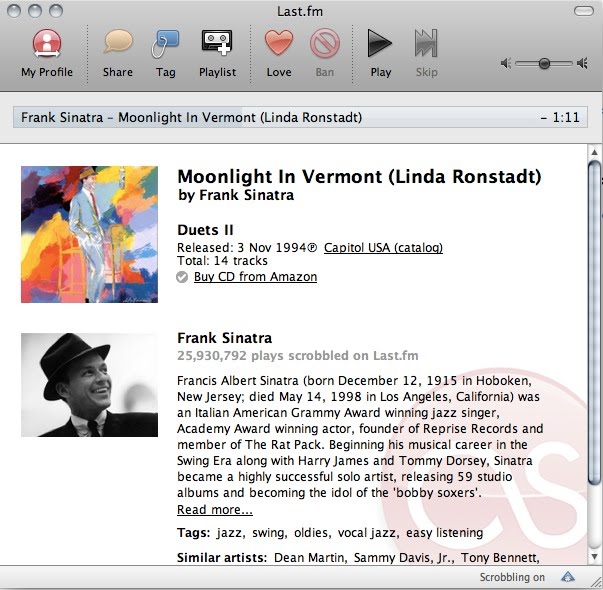The height and width of the screenshot is (590, 603).
Task: Click the scrobble status triangle icon
Action: point(568,577)
